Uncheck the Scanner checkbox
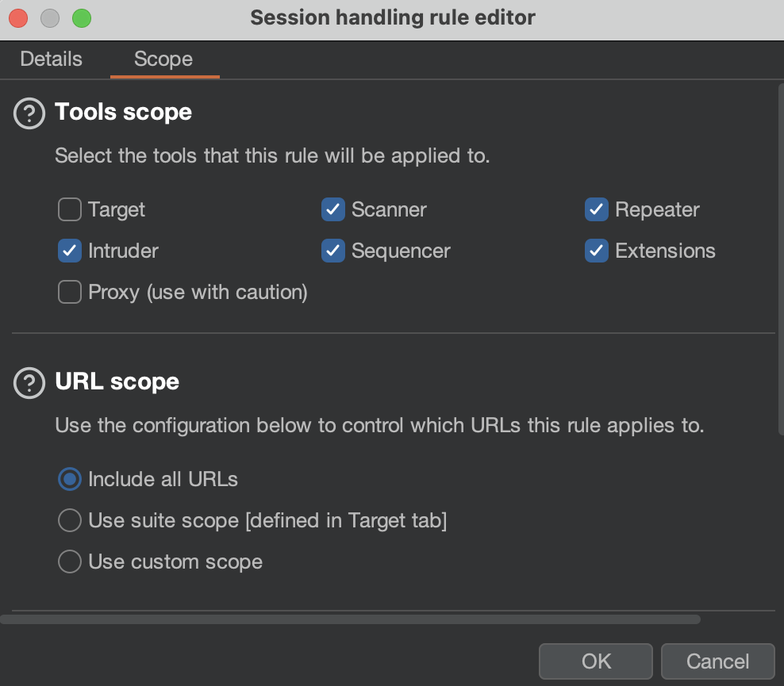 pos(332,210)
